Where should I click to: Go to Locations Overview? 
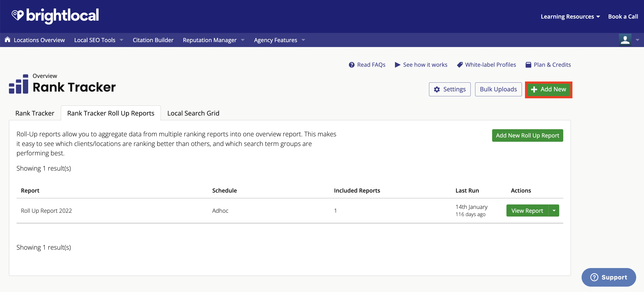coord(39,40)
